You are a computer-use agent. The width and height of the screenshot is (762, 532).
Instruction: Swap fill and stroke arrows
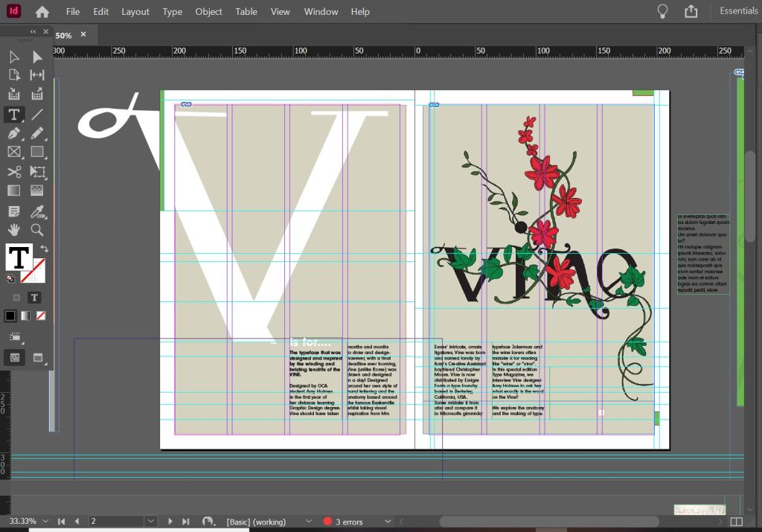point(45,249)
